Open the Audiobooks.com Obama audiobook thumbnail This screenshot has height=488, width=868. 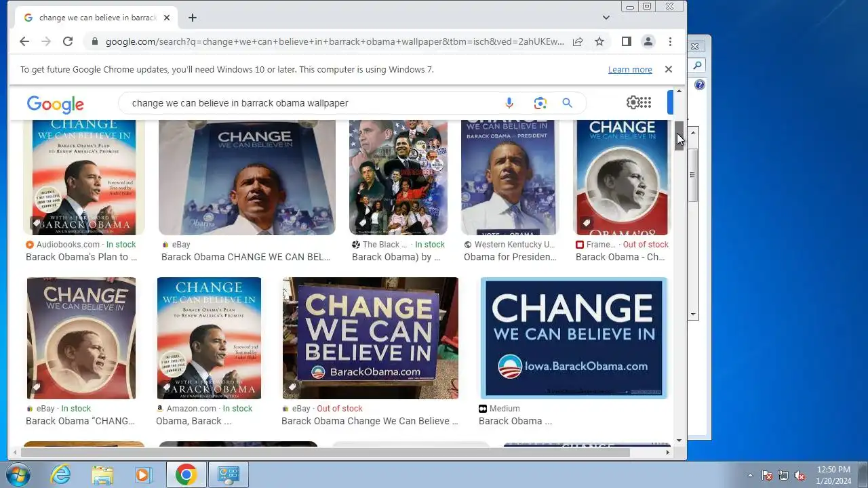[x=84, y=178]
